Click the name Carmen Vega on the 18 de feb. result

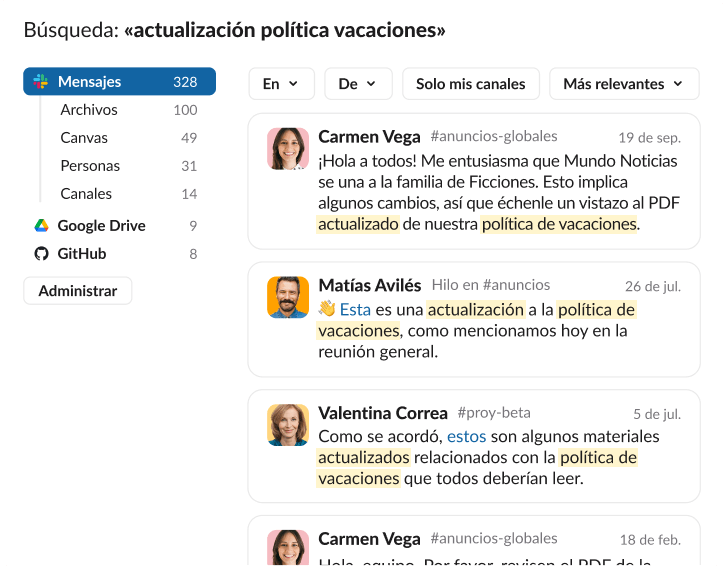point(369,539)
